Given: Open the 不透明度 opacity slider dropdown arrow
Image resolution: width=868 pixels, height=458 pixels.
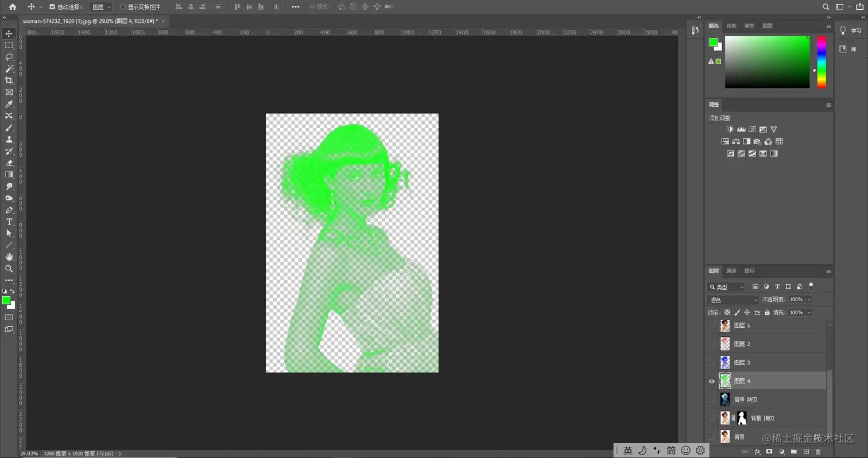Looking at the screenshot, I should point(809,300).
